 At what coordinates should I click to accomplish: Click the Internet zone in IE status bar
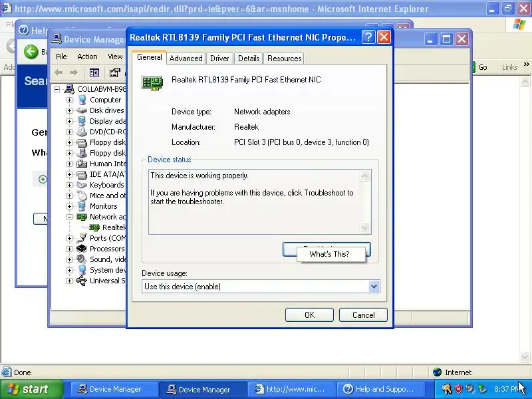(453, 372)
